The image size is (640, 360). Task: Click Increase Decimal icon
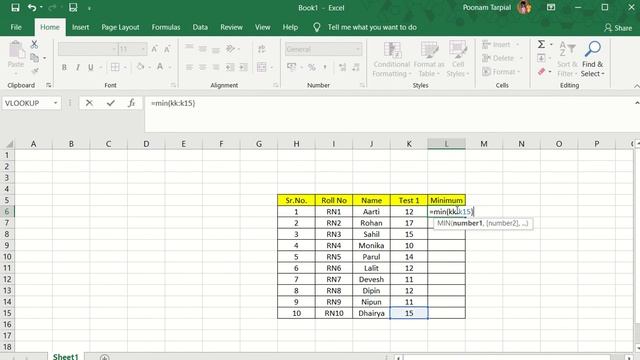coord(342,67)
